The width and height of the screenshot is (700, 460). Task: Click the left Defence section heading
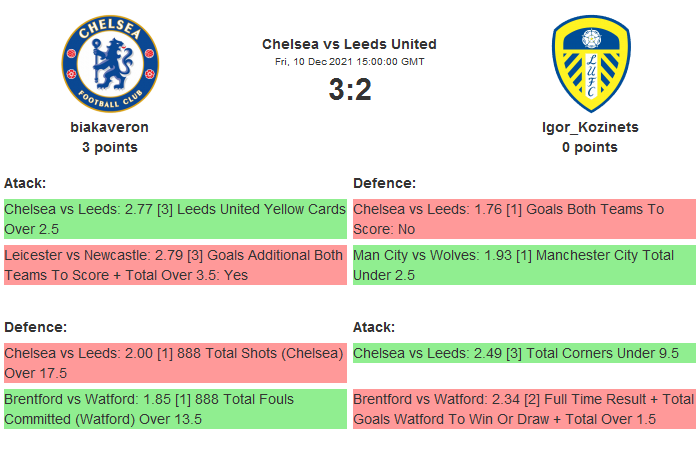[35, 327]
